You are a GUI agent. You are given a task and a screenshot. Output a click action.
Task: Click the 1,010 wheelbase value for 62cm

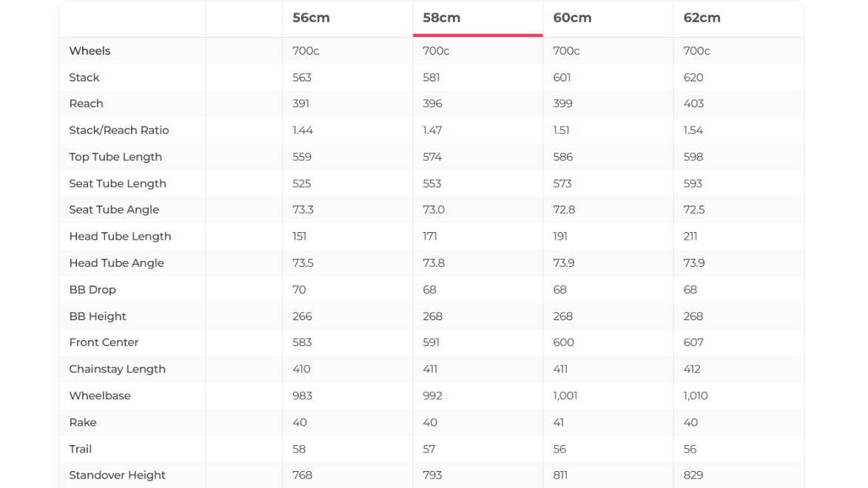coord(696,396)
